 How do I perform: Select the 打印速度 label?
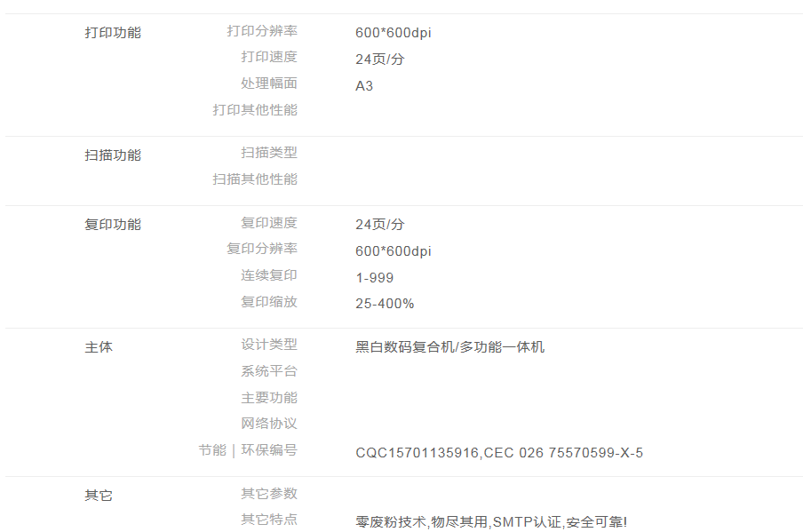[269, 57]
